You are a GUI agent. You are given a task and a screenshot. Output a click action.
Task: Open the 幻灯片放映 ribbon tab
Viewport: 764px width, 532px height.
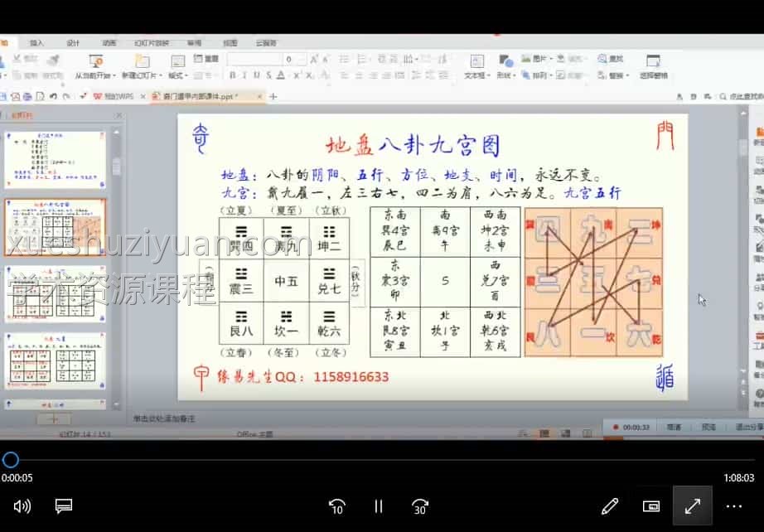(x=151, y=42)
